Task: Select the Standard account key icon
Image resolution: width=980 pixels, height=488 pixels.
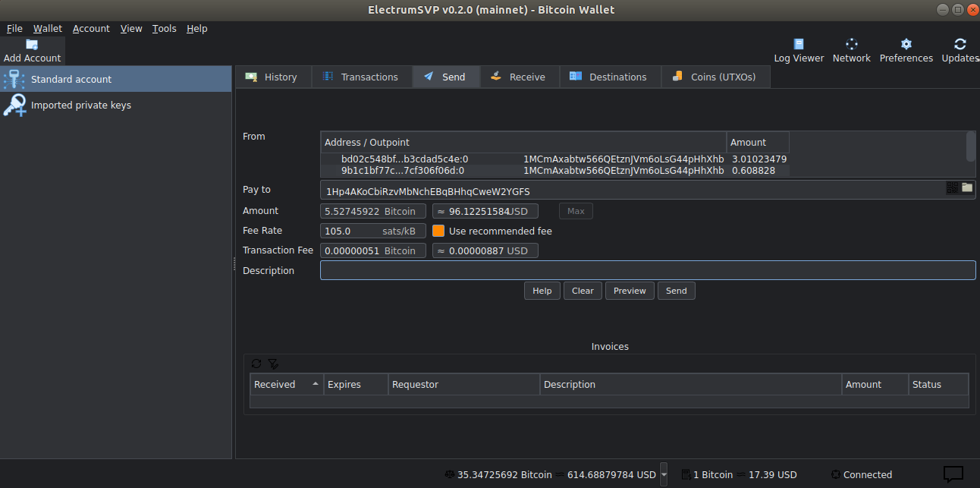Action: (x=14, y=79)
